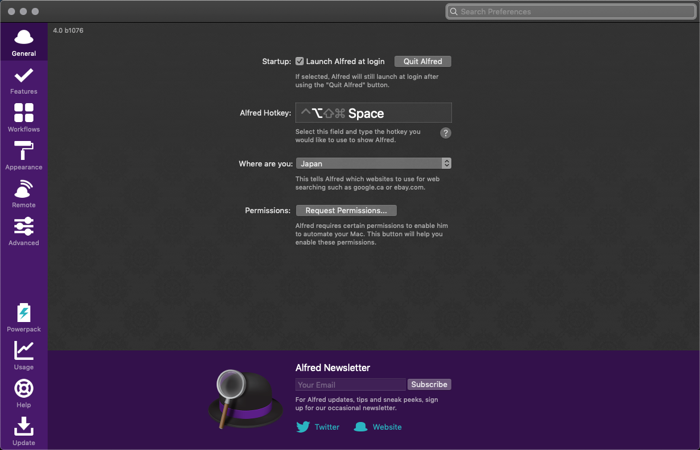Open the Update download section
Viewport: 700px width, 450px height.
click(x=23, y=431)
